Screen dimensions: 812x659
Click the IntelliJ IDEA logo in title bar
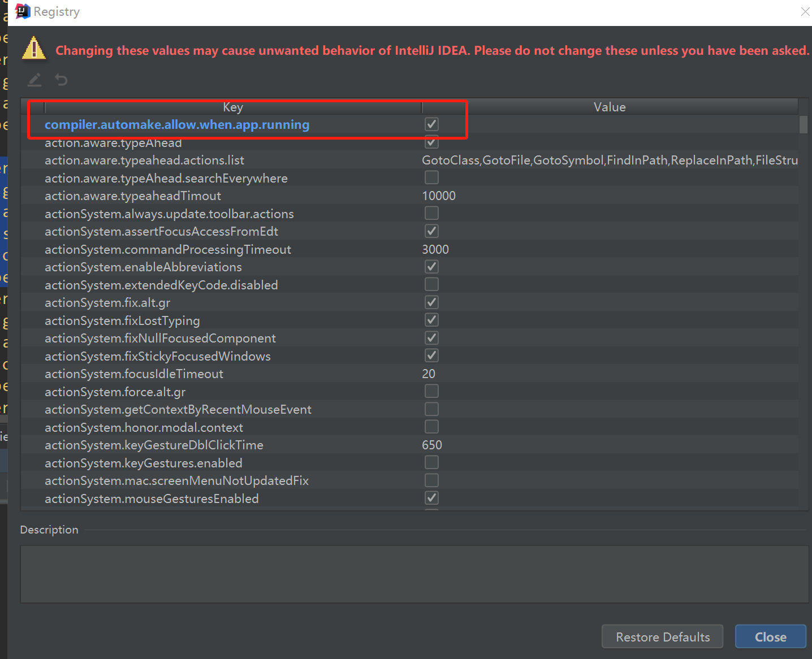[22, 11]
